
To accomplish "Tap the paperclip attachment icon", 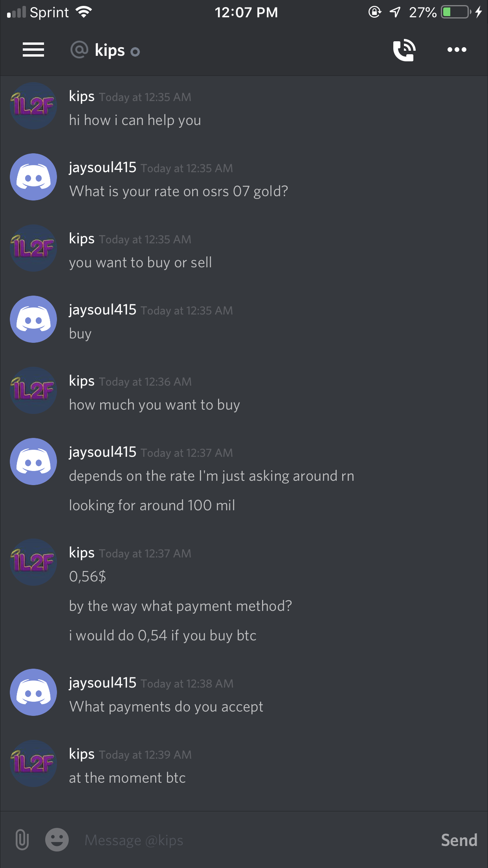I will click(22, 840).
